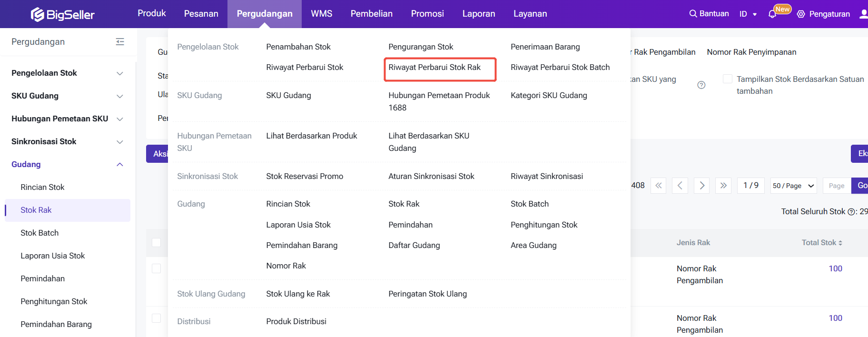Expand Pengelolaan Stok sidebar section
This screenshot has width=868, height=337.
[x=120, y=73]
